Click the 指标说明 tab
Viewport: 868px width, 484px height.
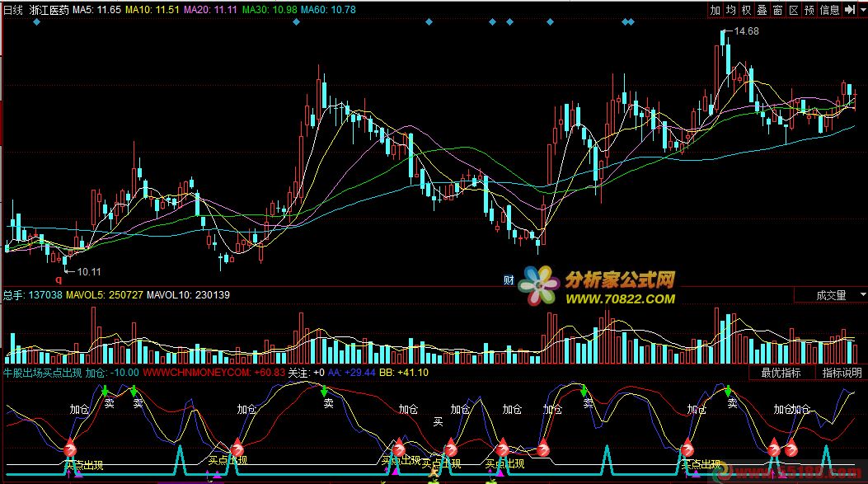click(x=841, y=373)
